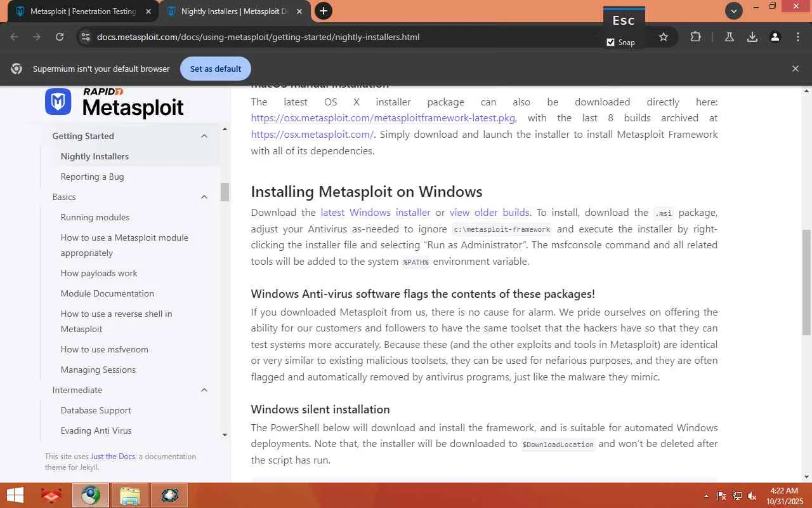Image resolution: width=812 pixels, height=508 pixels.
Task: Click the sidebar scrollbar thumb
Action: pos(225,192)
